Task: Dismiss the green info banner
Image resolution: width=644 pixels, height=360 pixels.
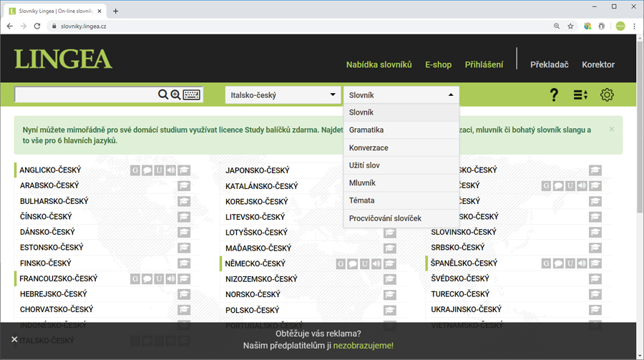Action: pyautogui.click(x=612, y=130)
